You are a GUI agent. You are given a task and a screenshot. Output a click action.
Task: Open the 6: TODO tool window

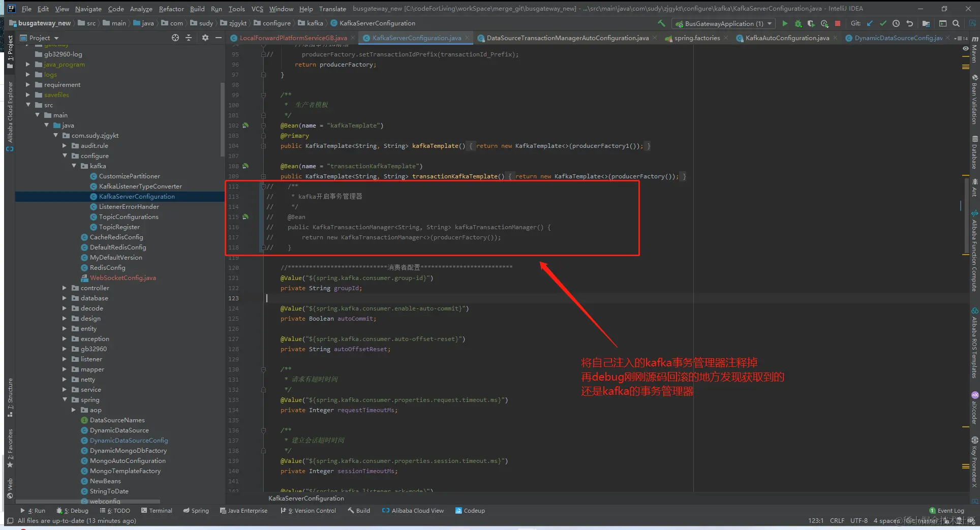(115, 511)
